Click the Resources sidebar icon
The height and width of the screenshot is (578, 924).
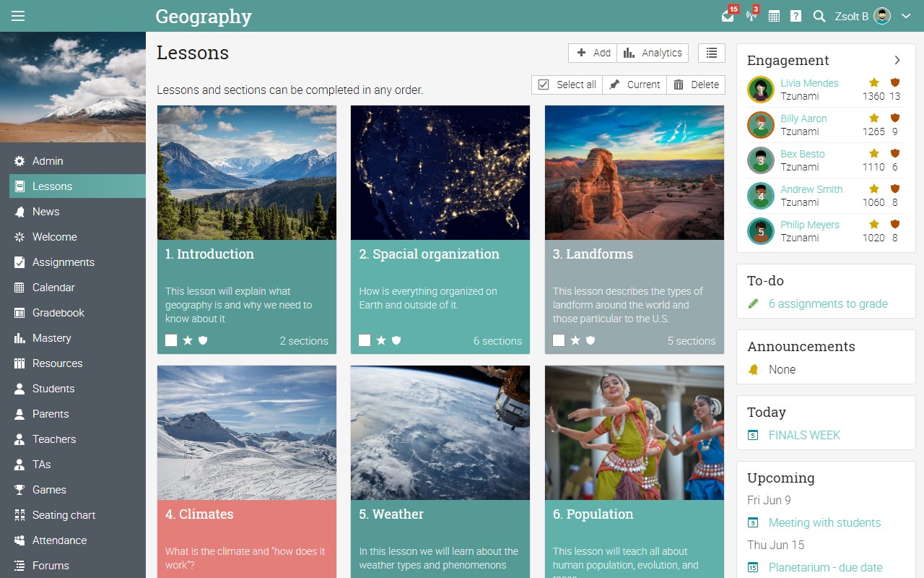click(19, 363)
